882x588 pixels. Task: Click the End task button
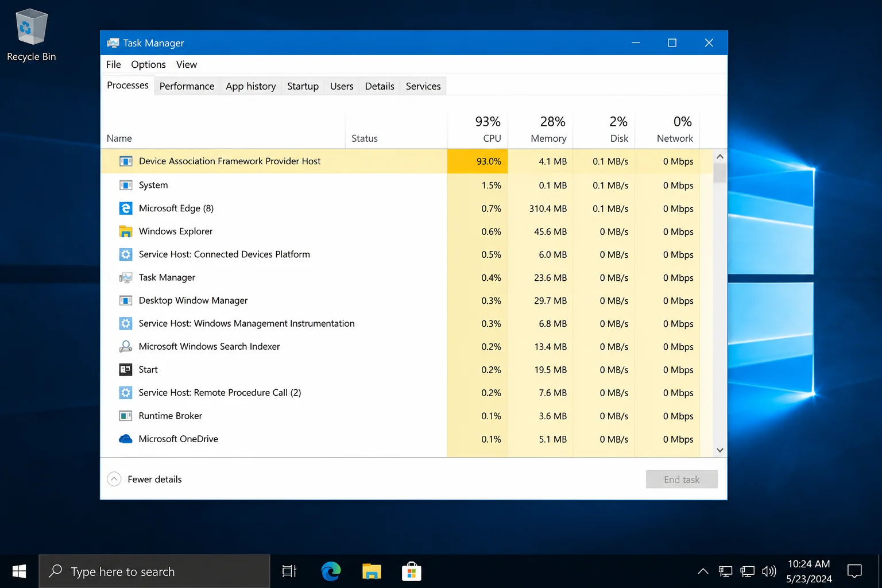[682, 479]
